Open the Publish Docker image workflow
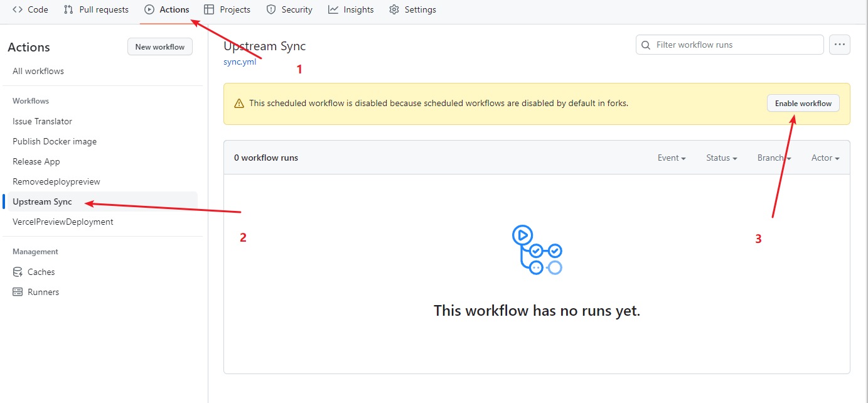Screen dimensions: 868x403 [x=55, y=141]
